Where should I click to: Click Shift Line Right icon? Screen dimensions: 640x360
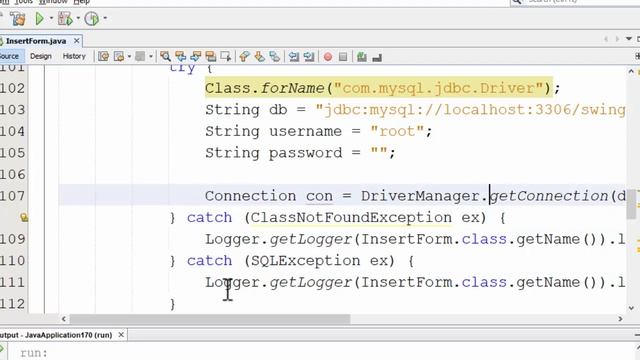click(309, 56)
